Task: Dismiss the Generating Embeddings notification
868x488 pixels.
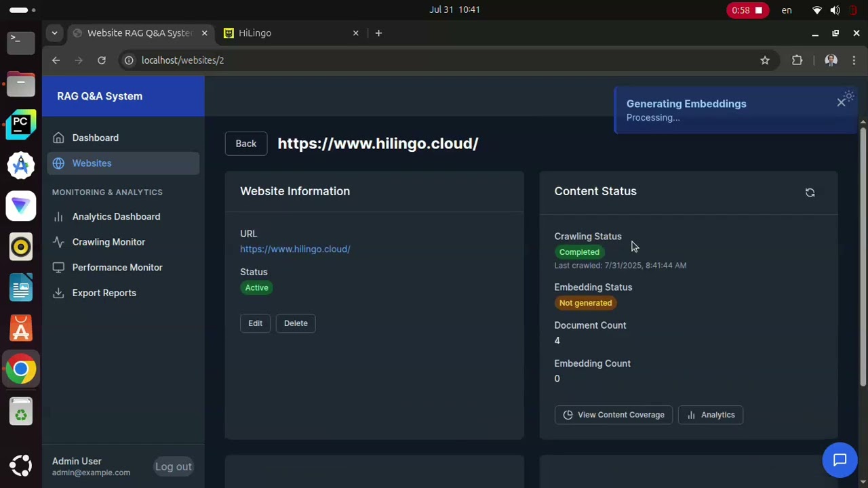Action: [x=841, y=102]
